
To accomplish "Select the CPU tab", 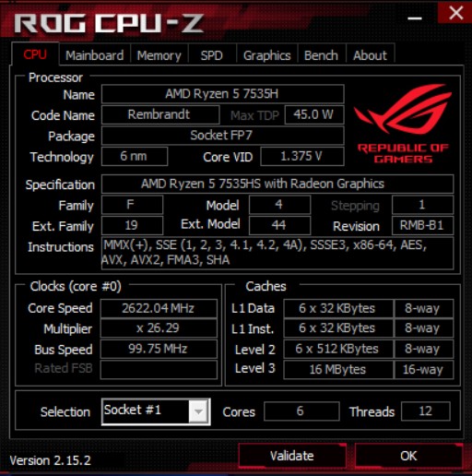I will click(35, 54).
